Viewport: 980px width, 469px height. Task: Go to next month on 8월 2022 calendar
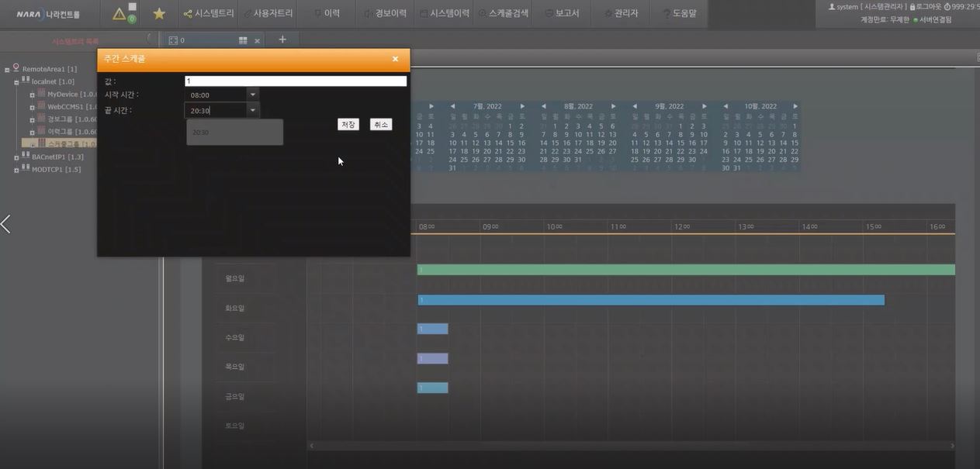613,106
